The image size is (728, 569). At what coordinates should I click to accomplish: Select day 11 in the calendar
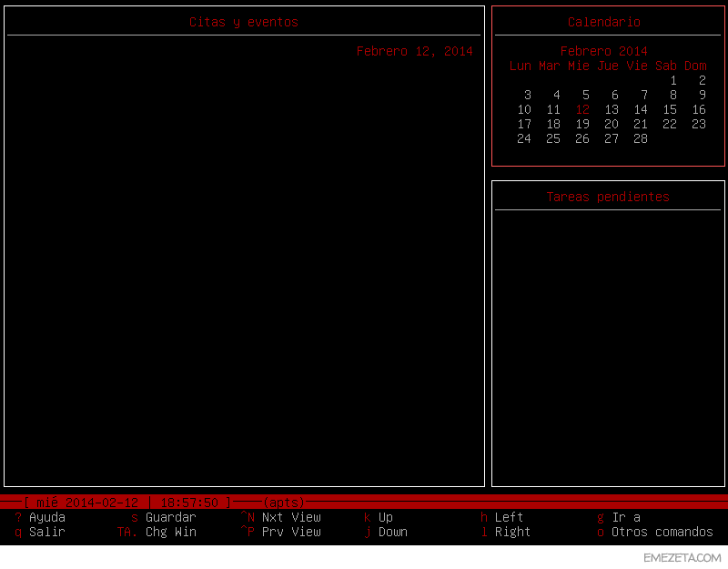click(x=553, y=109)
